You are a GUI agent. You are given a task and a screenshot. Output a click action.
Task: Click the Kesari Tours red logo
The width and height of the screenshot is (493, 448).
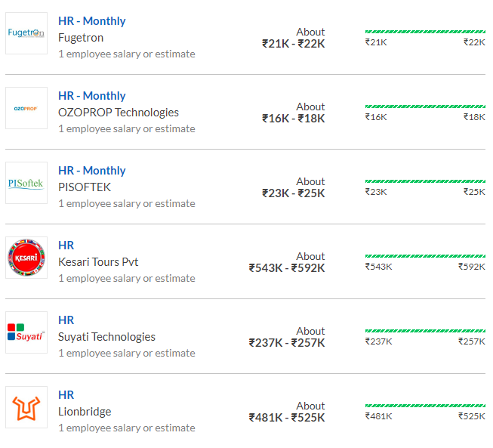pyautogui.click(x=26, y=258)
